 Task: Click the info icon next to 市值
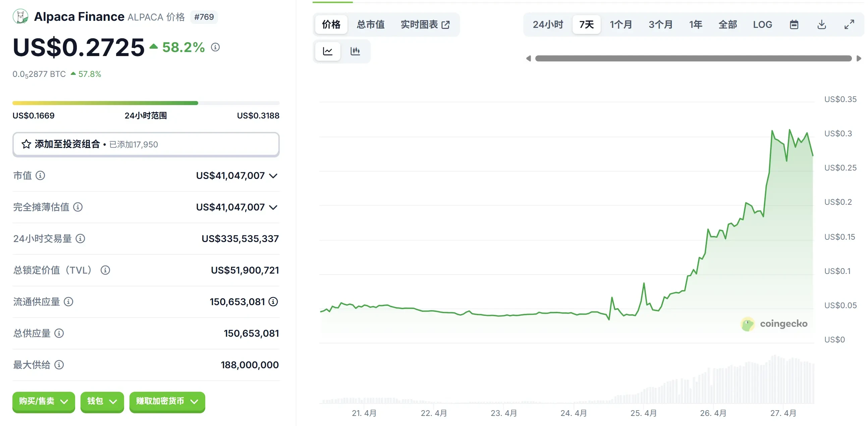(x=41, y=176)
